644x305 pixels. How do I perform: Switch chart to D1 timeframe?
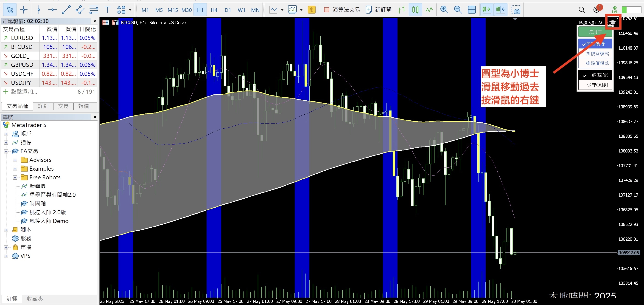[x=228, y=10]
